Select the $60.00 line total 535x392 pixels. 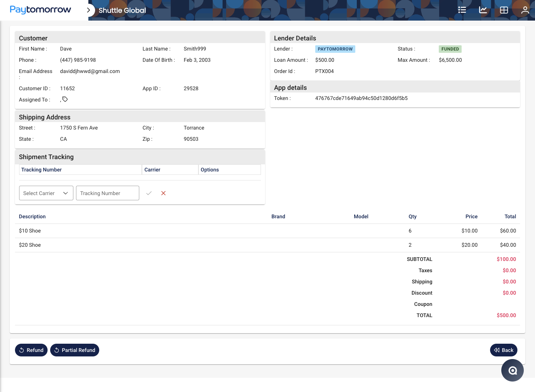(x=508, y=231)
